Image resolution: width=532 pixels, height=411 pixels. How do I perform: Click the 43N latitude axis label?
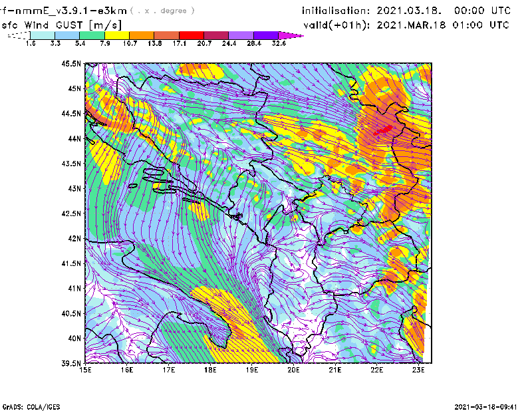click(74, 188)
